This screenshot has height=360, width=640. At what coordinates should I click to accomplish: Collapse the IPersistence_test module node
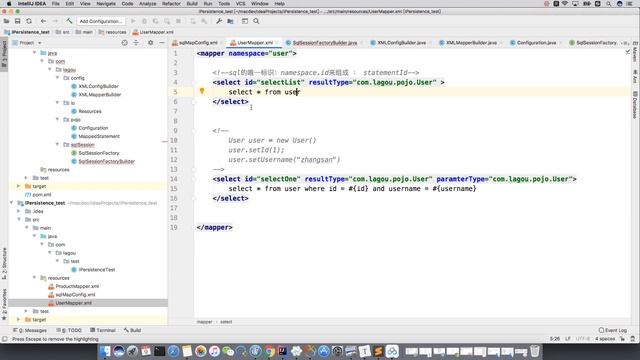coord(11,202)
